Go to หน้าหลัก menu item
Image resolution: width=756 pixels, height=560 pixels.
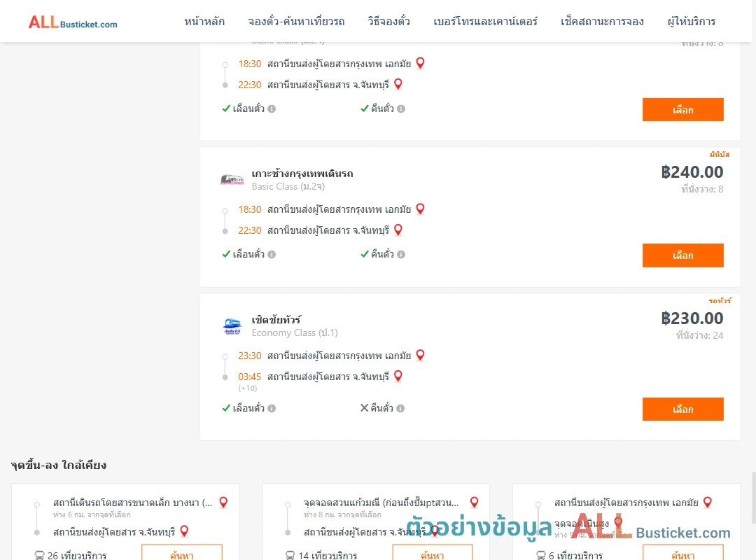tap(204, 22)
